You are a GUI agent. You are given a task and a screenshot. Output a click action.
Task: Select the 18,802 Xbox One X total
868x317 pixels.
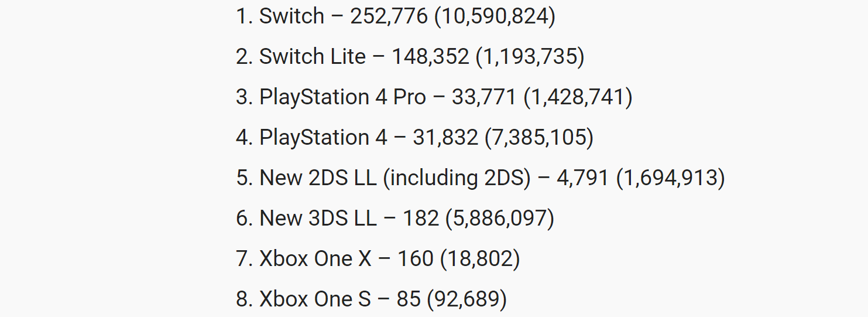480,258
